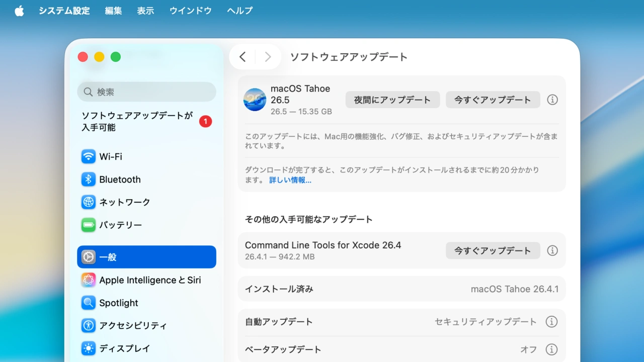Image resolution: width=644 pixels, height=362 pixels.
Task: Click 夜間にアップデート button
Action: click(392, 100)
